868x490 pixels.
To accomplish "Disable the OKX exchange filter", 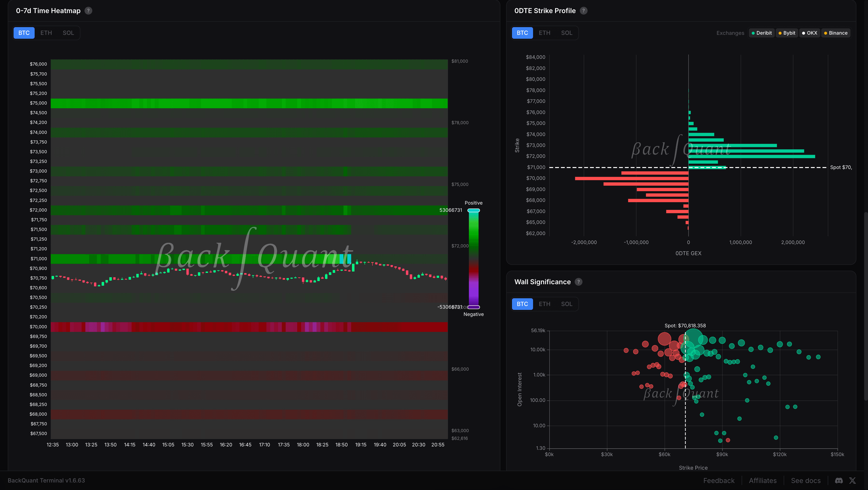I will pos(810,33).
